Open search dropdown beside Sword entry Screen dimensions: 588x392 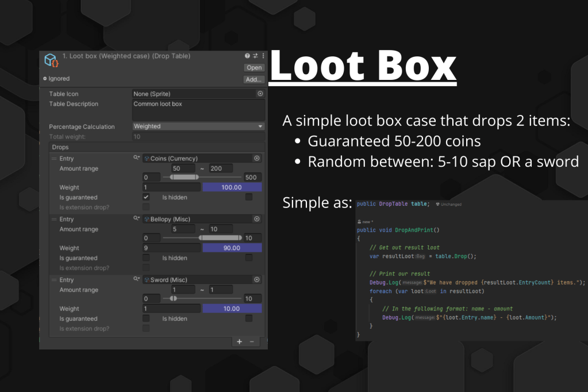pyautogui.click(x=137, y=280)
